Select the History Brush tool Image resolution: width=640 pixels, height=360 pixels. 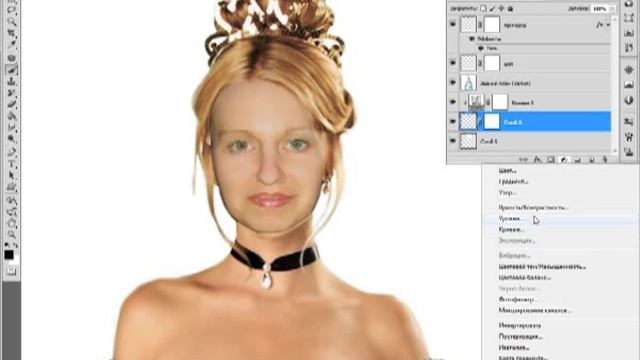tap(12, 92)
